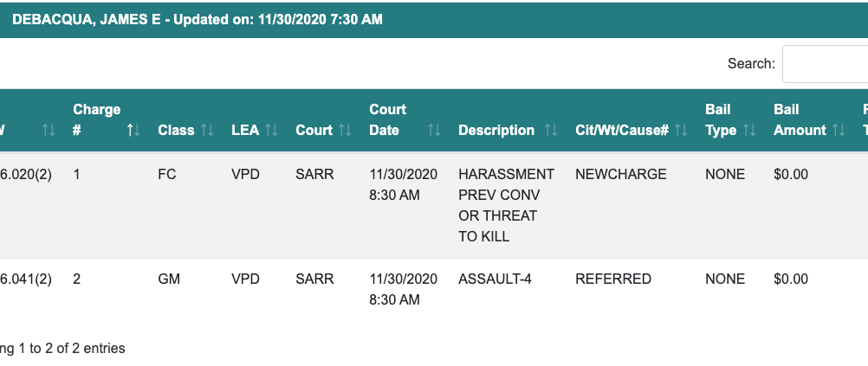Click sort arrows icon beside Court Date

(x=434, y=131)
